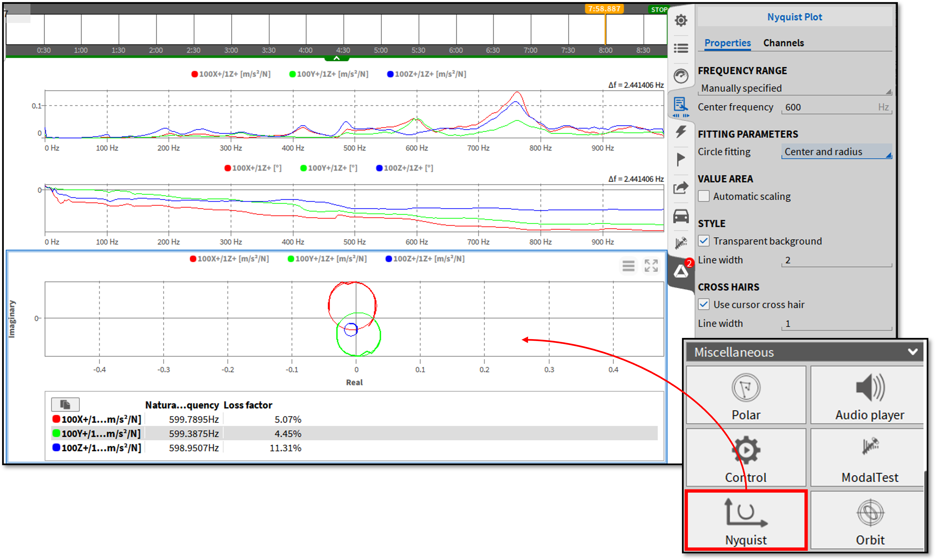Switch to the Channels tab
935x560 pixels.
[x=783, y=43]
